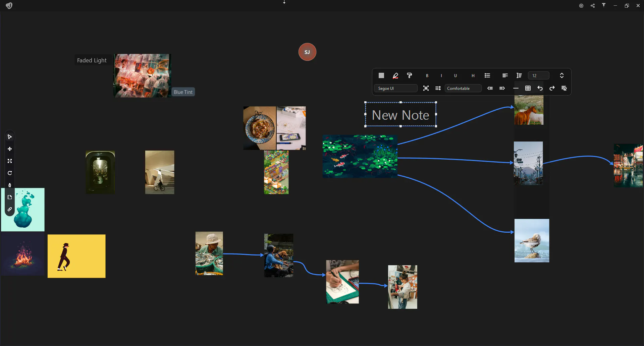Select the teal smoke blob image

pyautogui.click(x=23, y=210)
